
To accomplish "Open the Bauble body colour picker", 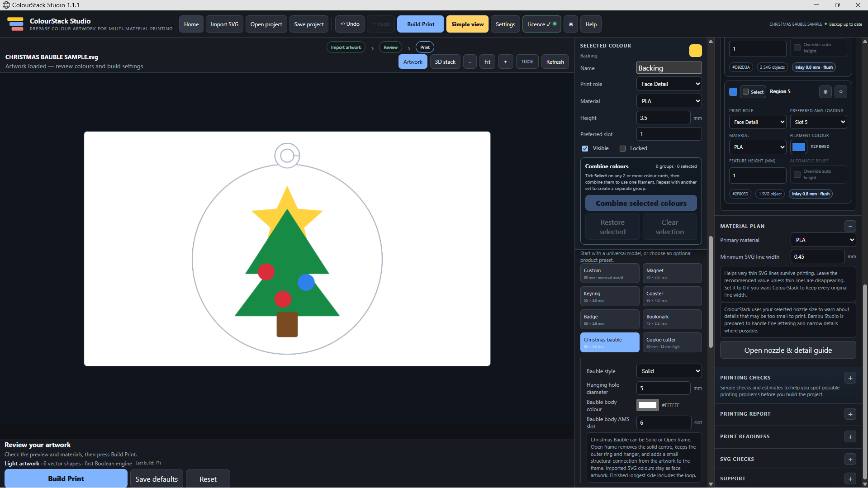I will (648, 405).
